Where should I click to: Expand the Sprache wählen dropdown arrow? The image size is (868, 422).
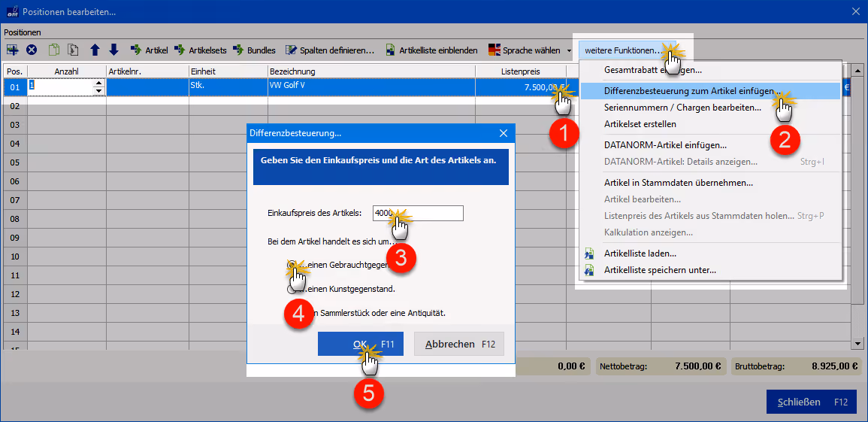(x=569, y=51)
